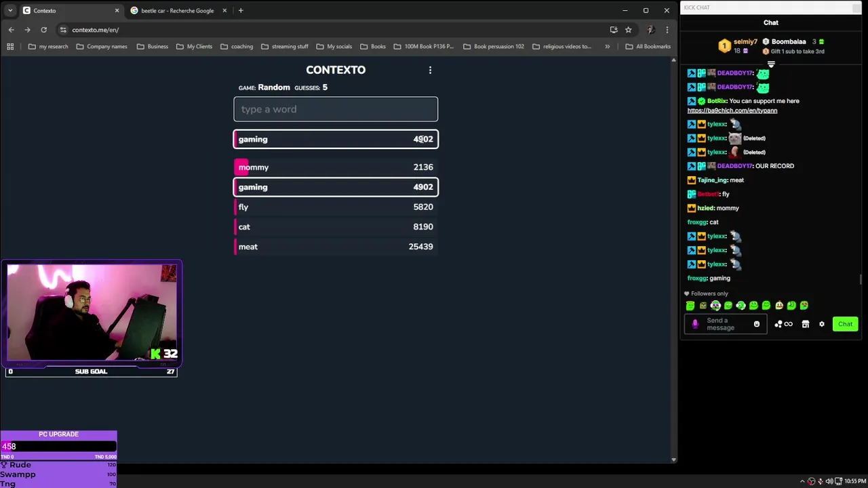The image size is (868, 488).
Task: Show more bookmarks chevron
Action: [x=607, y=46]
